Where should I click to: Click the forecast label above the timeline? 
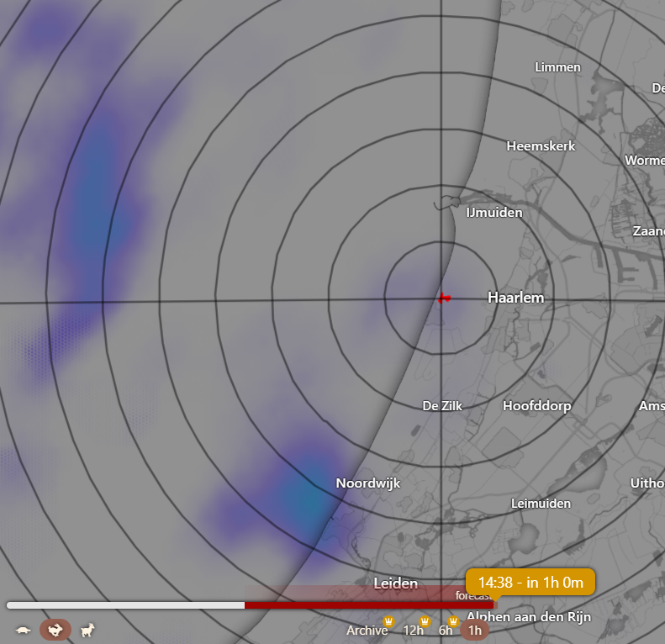473,595
